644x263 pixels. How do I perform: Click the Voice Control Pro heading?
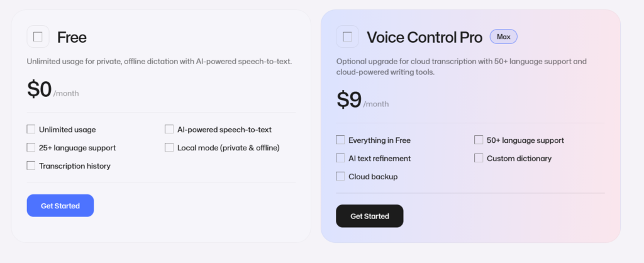click(425, 37)
